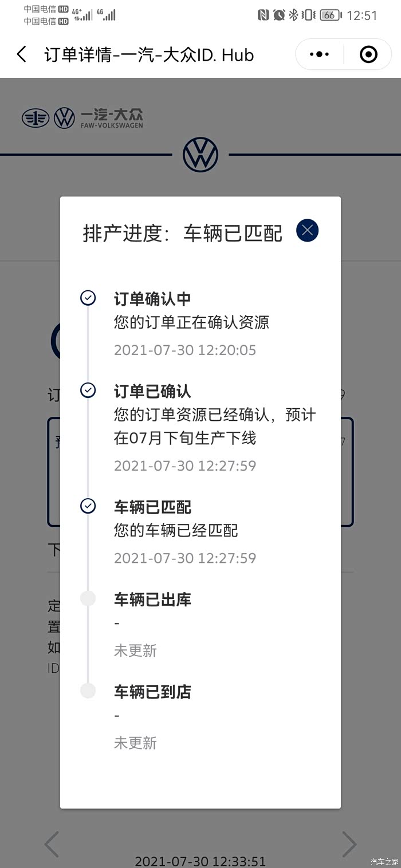
Task: Tap the gray dot beside 车辆已到店
Action: pos(88,691)
